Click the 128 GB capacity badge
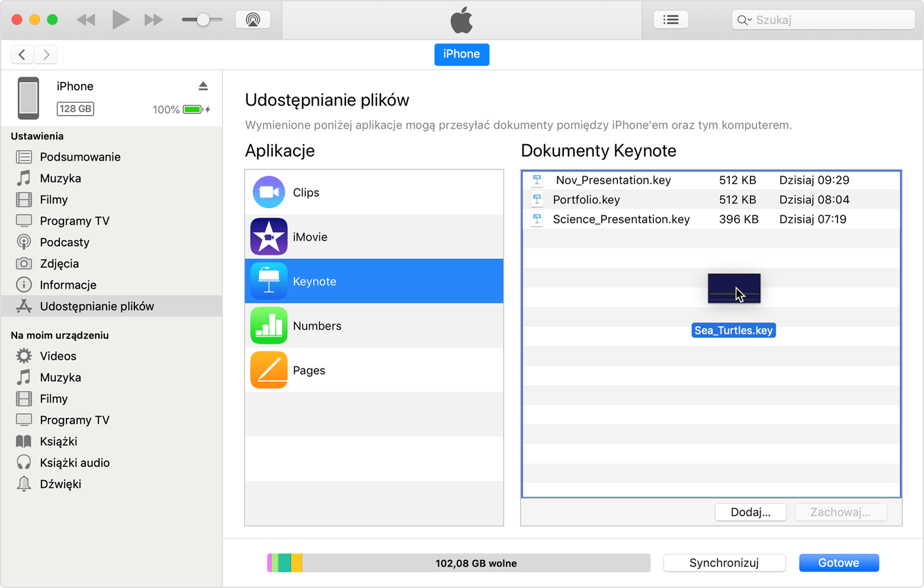The height and width of the screenshot is (588, 924). click(x=75, y=109)
